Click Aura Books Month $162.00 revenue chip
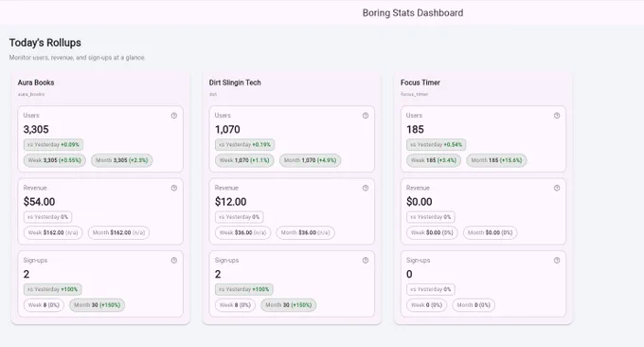This screenshot has width=644, height=347. [x=118, y=232]
